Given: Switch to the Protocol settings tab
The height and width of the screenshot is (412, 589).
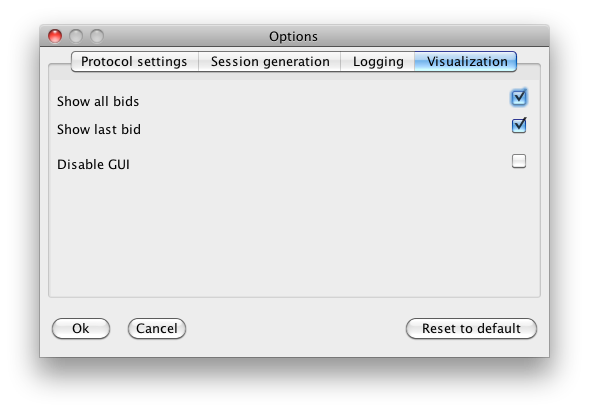Looking at the screenshot, I should [x=134, y=62].
